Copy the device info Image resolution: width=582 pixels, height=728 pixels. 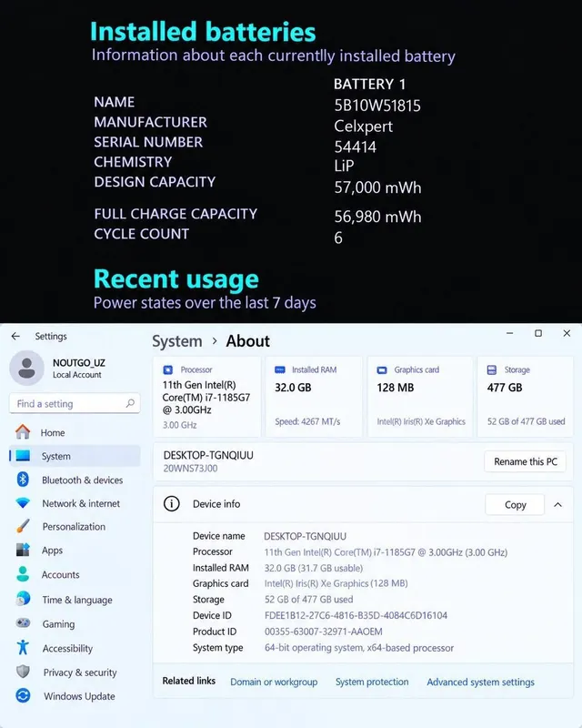515,505
